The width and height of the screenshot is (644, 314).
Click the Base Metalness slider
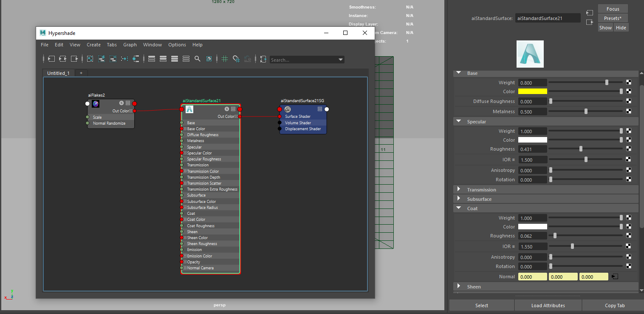click(x=586, y=111)
